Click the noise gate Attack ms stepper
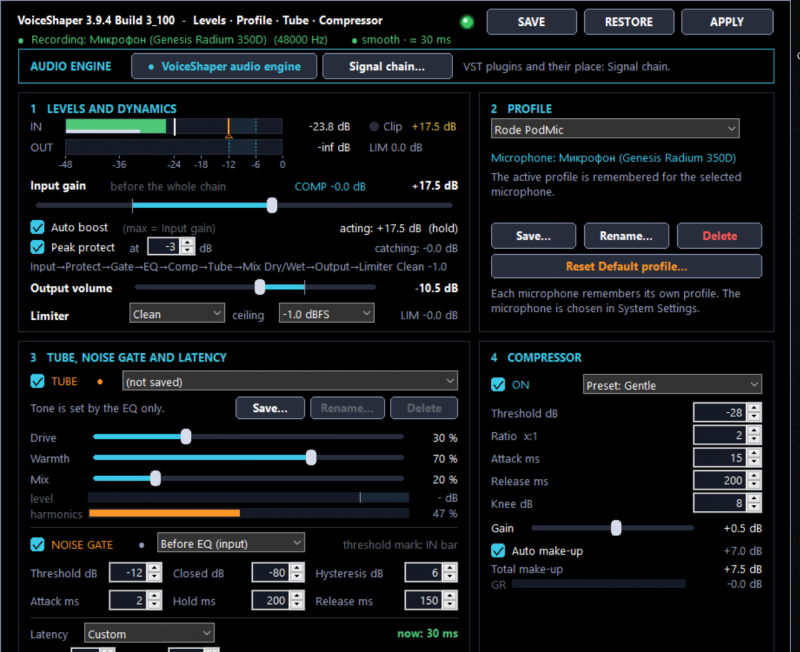This screenshot has width=800, height=652. click(155, 600)
